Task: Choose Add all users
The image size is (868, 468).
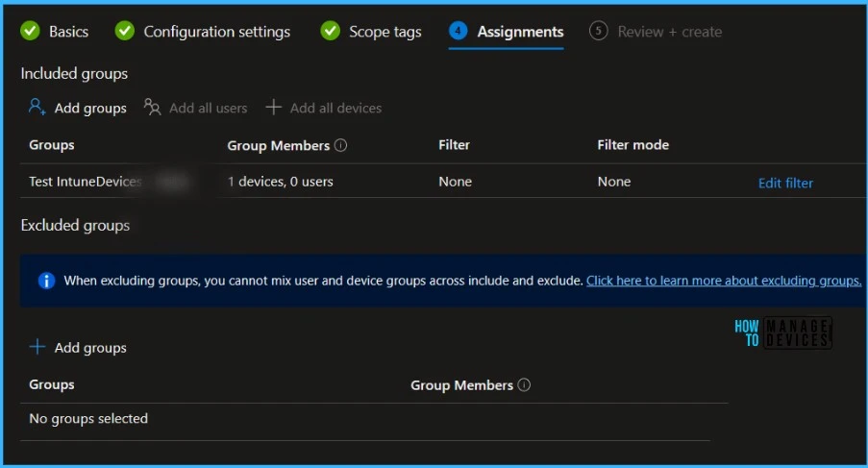Action: [x=209, y=108]
